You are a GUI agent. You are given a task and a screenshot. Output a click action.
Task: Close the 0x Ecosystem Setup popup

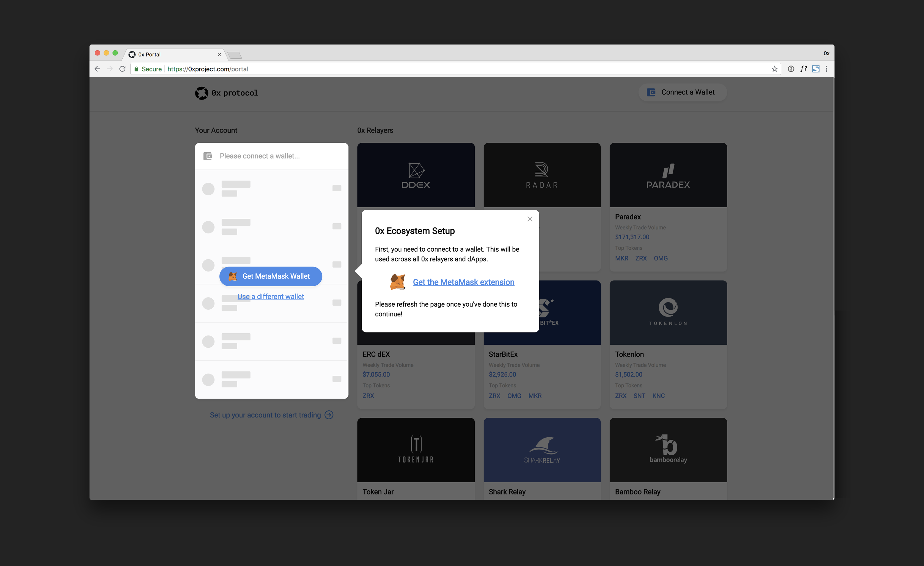pos(529,219)
